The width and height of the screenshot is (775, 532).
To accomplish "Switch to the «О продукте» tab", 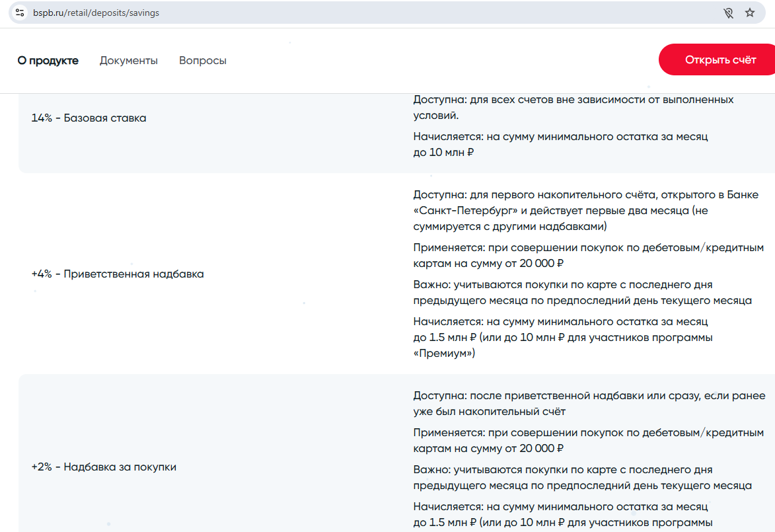I will (48, 61).
